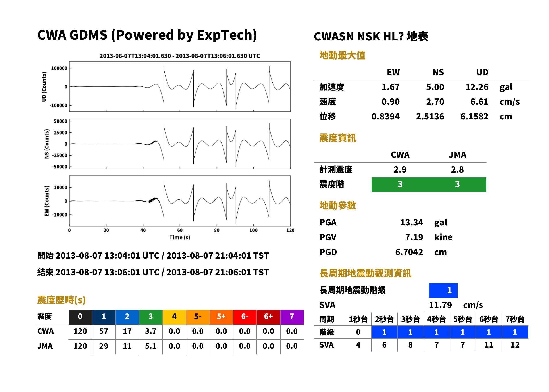Image resolution: width=549 pixels, height=392 pixels.
Task: Click the CWA GDMS title heading
Action: [147, 35]
